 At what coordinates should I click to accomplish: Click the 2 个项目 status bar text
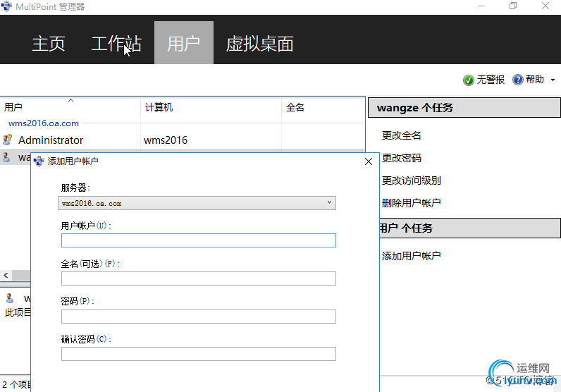(16, 384)
